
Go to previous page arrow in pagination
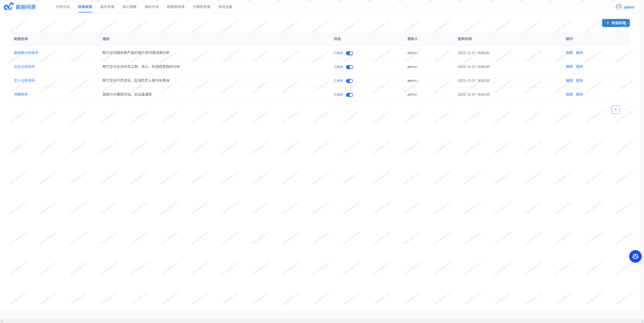pyautogui.click(x=605, y=110)
